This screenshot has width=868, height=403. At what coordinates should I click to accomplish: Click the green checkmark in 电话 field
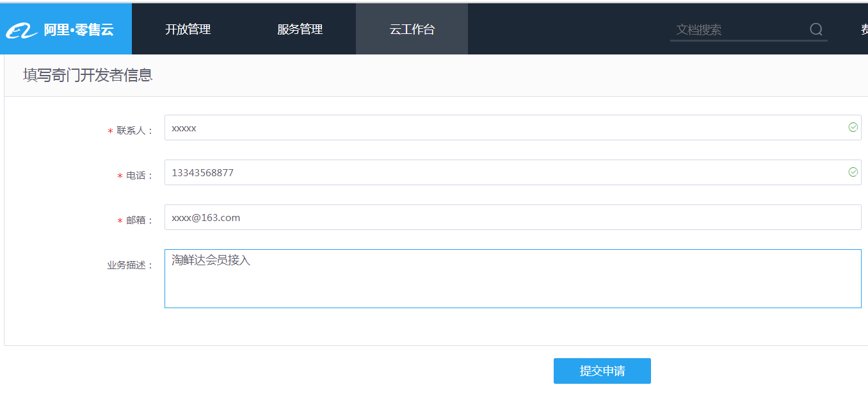853,172
